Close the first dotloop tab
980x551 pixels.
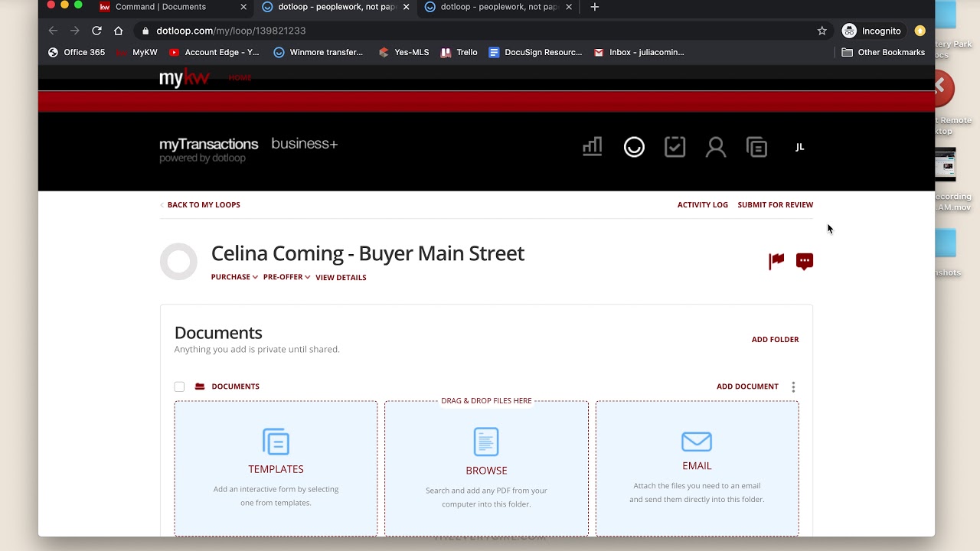(x=406, y=7)
